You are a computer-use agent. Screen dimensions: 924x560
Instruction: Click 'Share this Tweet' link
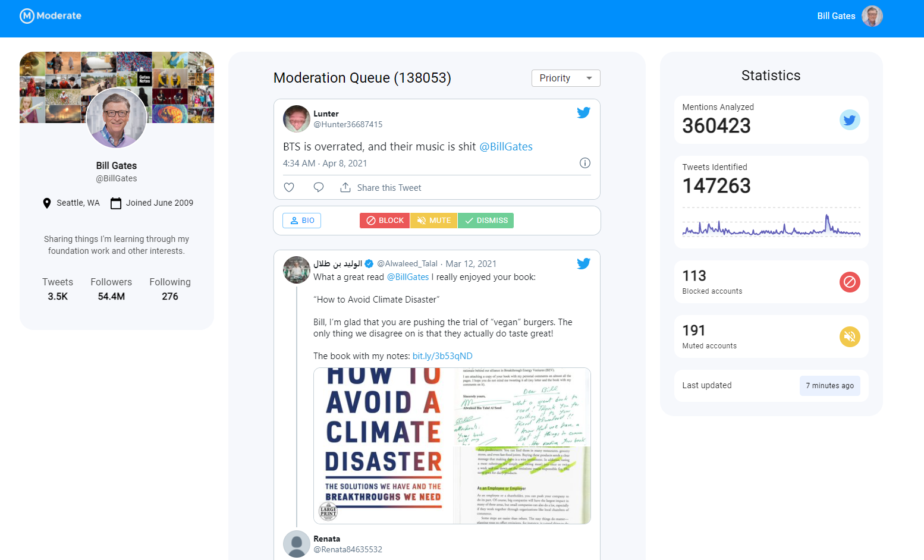pyautogui.click(x=389, y=188)
